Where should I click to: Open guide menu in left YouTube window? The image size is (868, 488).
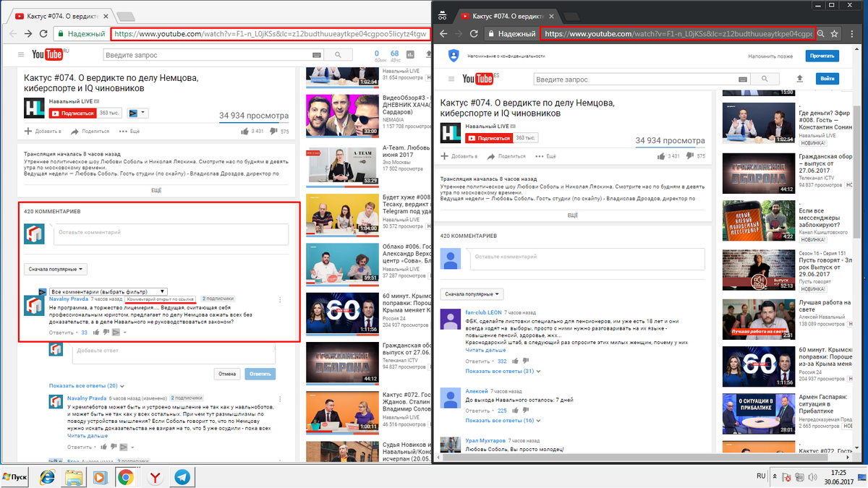tap(22, 55)
